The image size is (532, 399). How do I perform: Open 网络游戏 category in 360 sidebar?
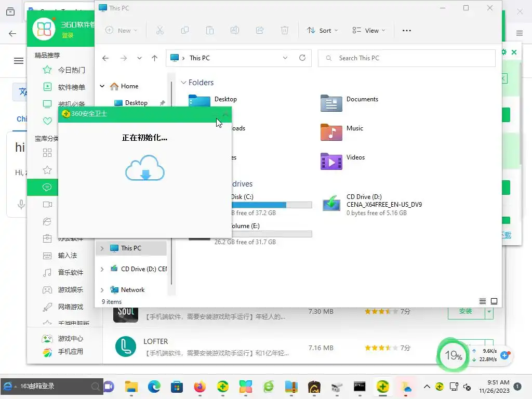click(63, 307)
